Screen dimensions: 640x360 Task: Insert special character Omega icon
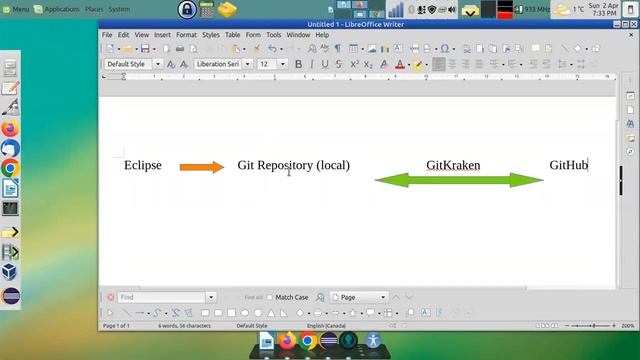[444, 49]
